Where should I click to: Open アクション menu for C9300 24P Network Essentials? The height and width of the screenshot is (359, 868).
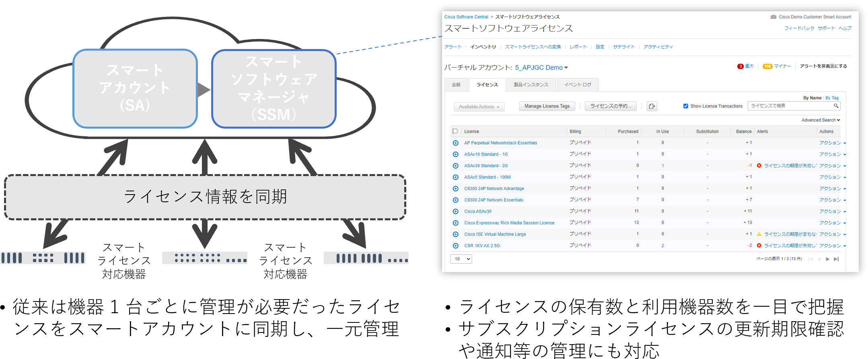point(833,200)
